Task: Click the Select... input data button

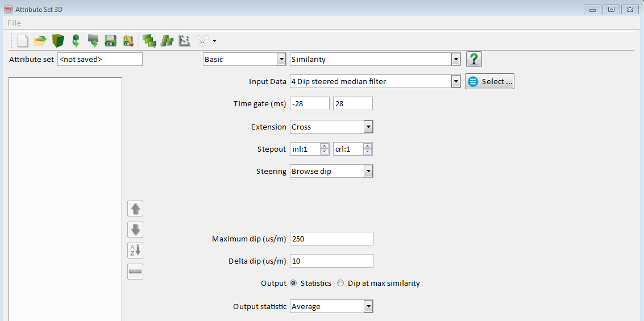Action: [489, 82]
